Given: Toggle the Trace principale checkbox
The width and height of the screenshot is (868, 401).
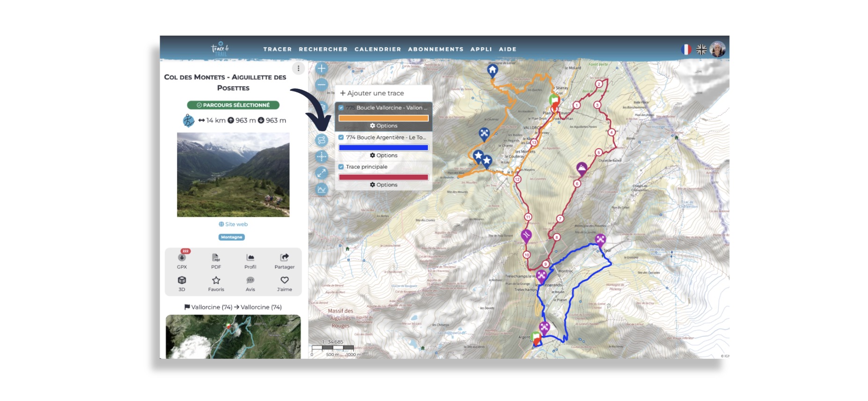Looking at the screenshot, I should coord(341,167).
